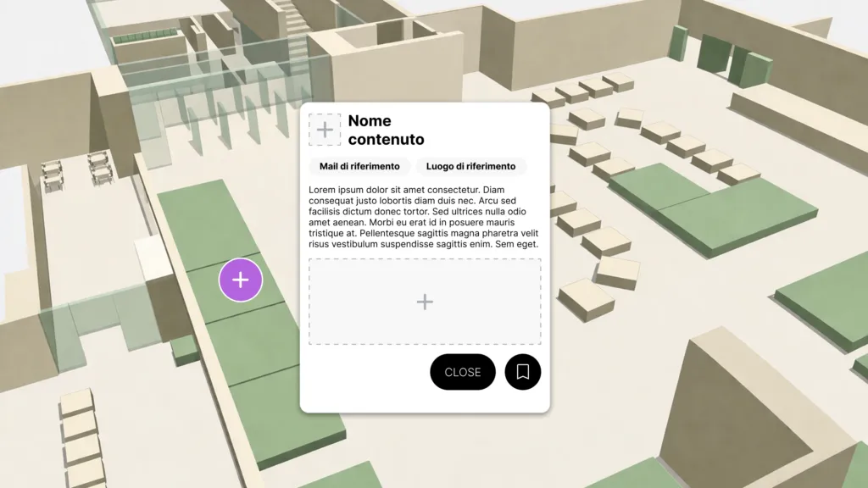The width and height of the screenshot is (868, 488).
Task: Select green floor panel below purple marker
Action: pyautogui.click(x=254, y=347)
